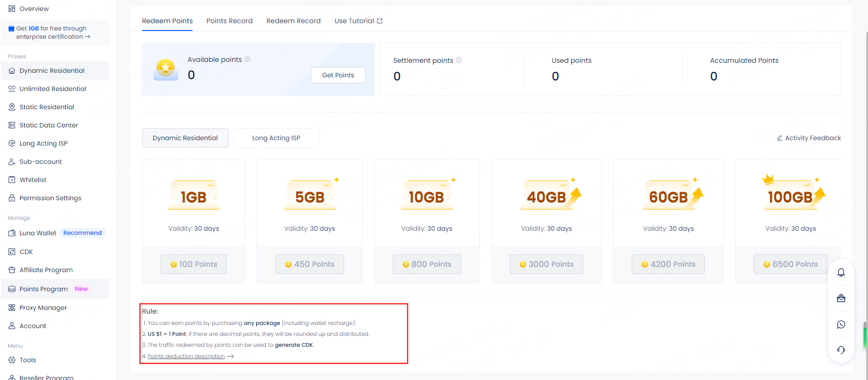
Task: Click the Tools gear icon
Action: (12, 360)
